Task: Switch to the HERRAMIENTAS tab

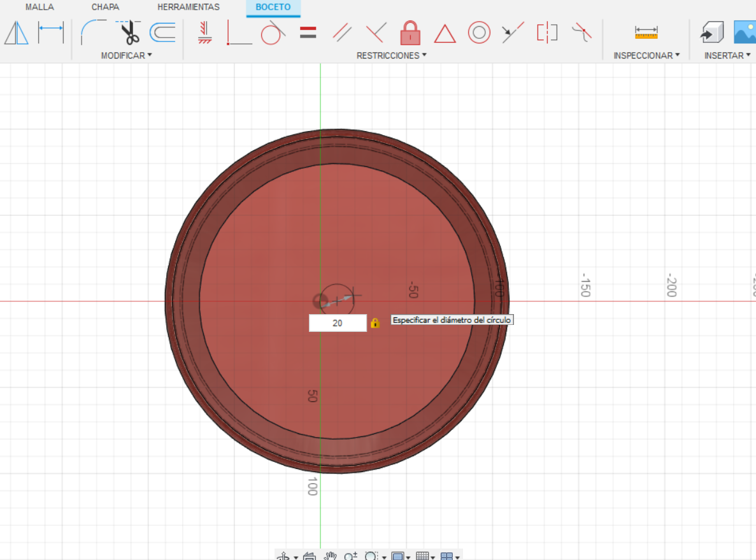Action: [x=189, y=7]
